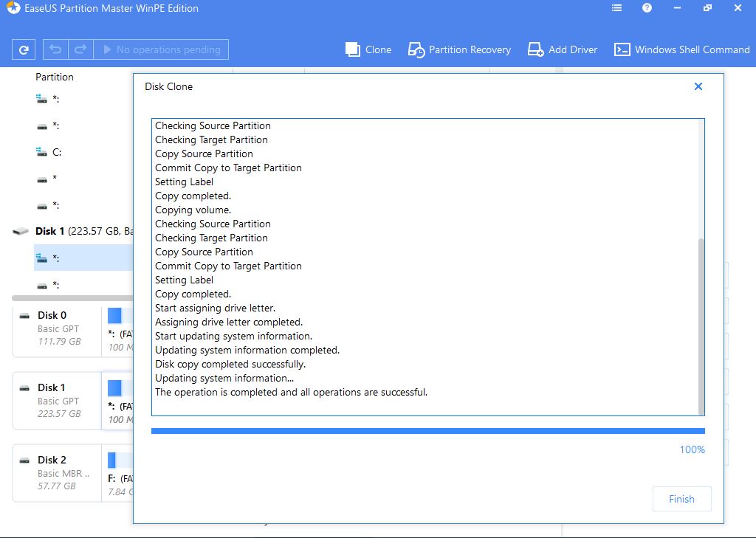Click the 100% clone progress bar
Image resolution: width=756 pixels, height=538 pixels.
(427, 431)
